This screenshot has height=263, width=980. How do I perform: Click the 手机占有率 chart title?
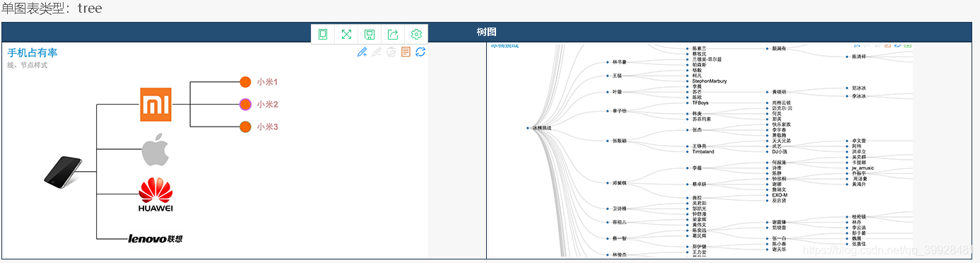pos(33,53)
